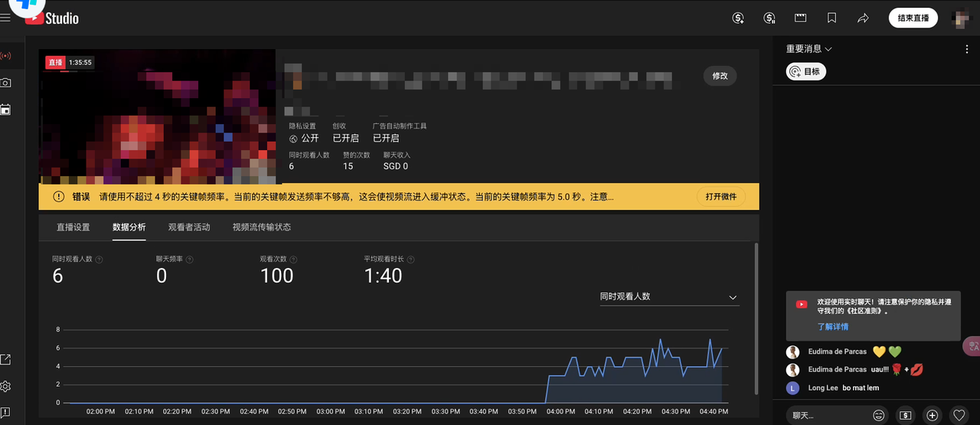Click the live stream preview thumbnail
The width and height of the screenshot is (980, 425).
point(157,117)
